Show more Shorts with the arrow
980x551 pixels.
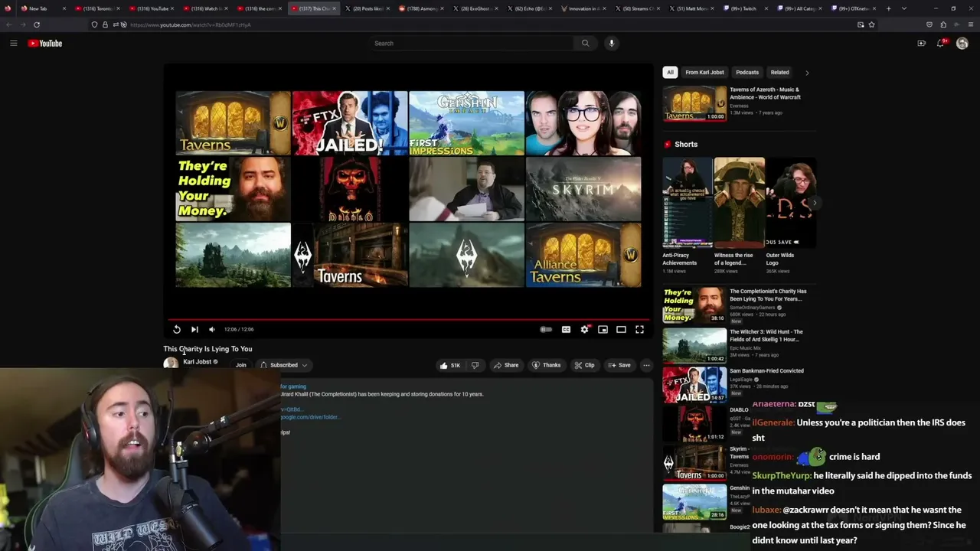[815, 203]
